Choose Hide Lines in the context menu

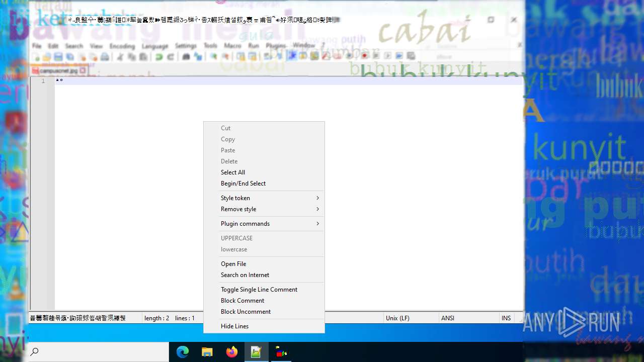[x=264, y=326]
